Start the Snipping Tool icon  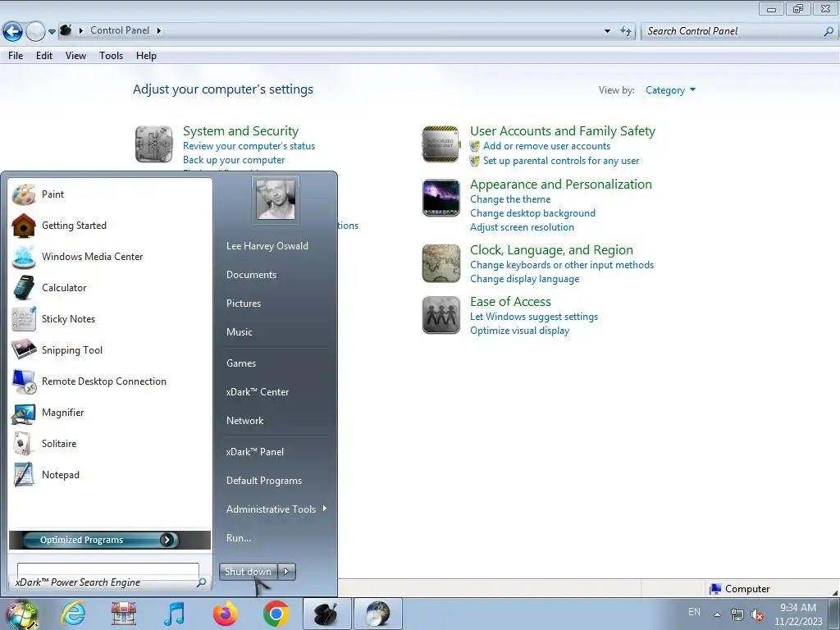tap(24, 349)
